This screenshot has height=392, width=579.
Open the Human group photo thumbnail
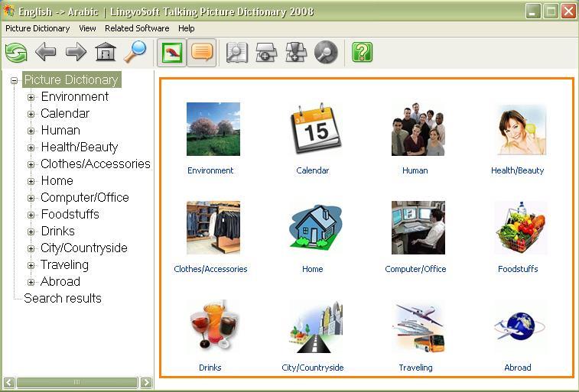(x=418, y=129)
